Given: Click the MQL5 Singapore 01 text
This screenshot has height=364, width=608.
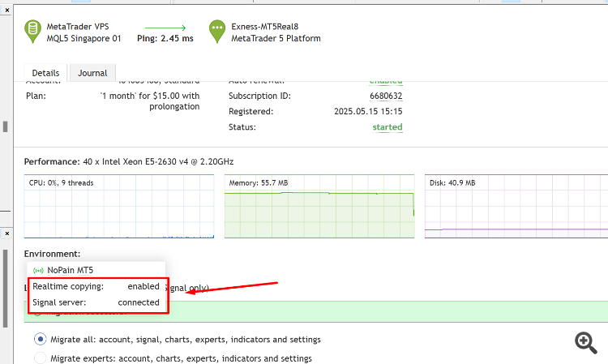Looking at the screenshot, I should pos(83,38).
